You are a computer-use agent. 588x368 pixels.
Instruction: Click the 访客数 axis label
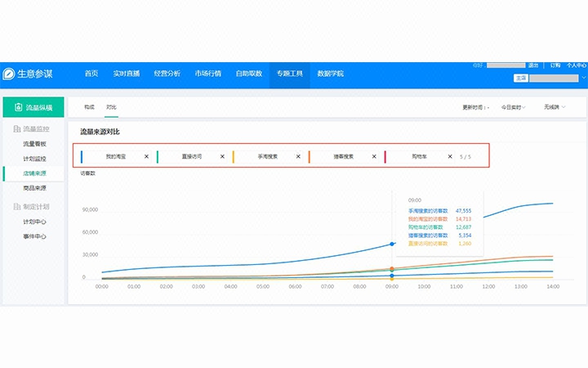point(87,173)
